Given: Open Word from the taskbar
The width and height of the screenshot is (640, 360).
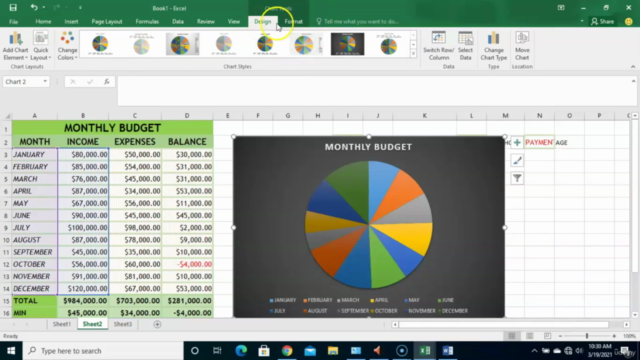Looking at the screenshot, I should tap(447, 351).
